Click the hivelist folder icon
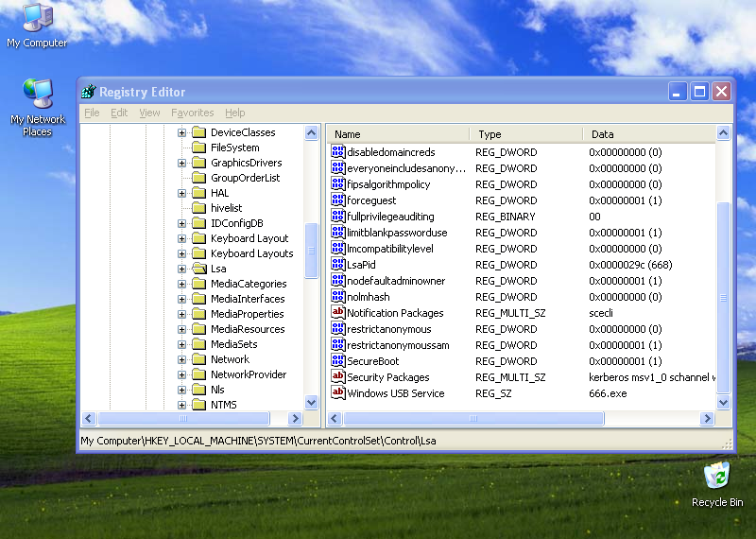Image resolution: width=756 pixels, height=539 pixels. [199, 208]
